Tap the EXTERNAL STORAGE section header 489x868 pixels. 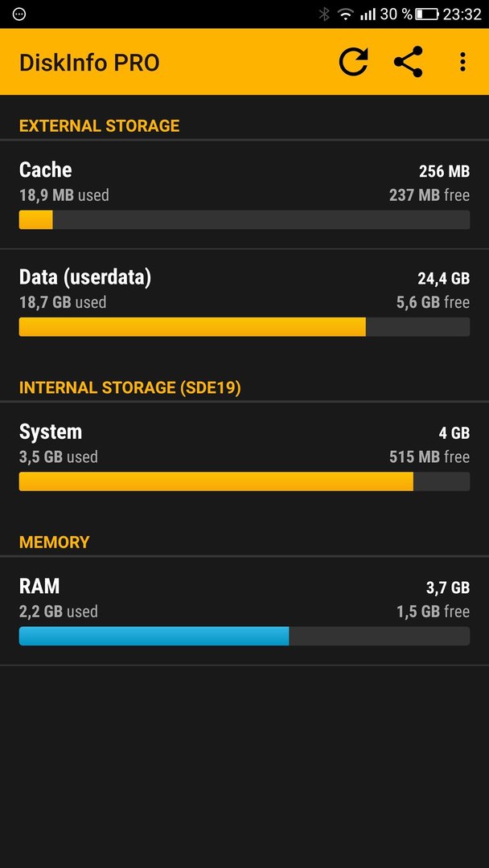point(99,125)
